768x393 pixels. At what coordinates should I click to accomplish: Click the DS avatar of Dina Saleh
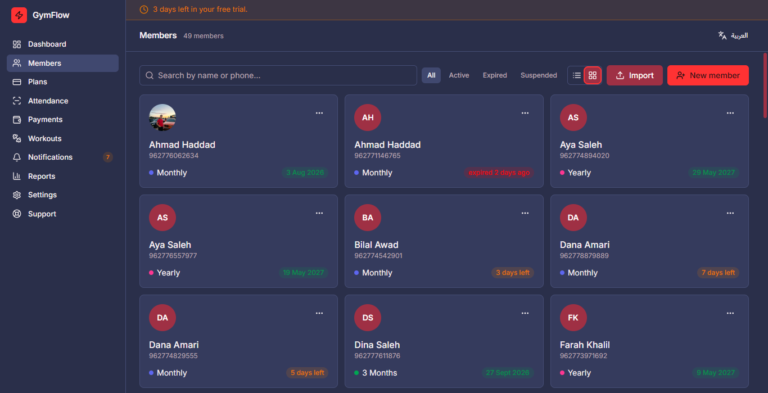coord(368,318)
